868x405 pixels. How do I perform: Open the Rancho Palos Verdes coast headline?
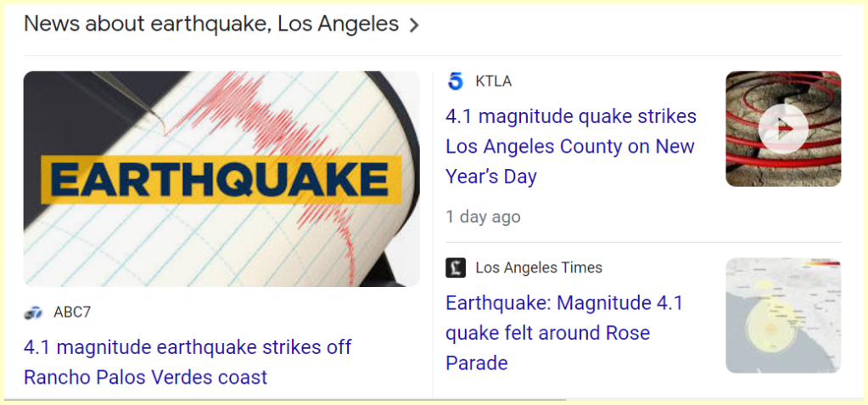(188, 362)
